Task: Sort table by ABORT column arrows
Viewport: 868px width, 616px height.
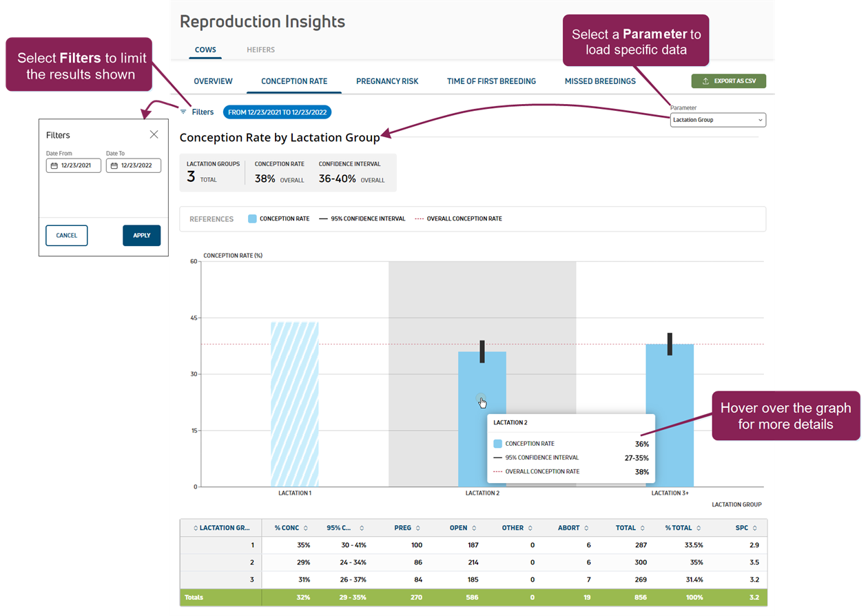Action: click(x=587, y=528)
